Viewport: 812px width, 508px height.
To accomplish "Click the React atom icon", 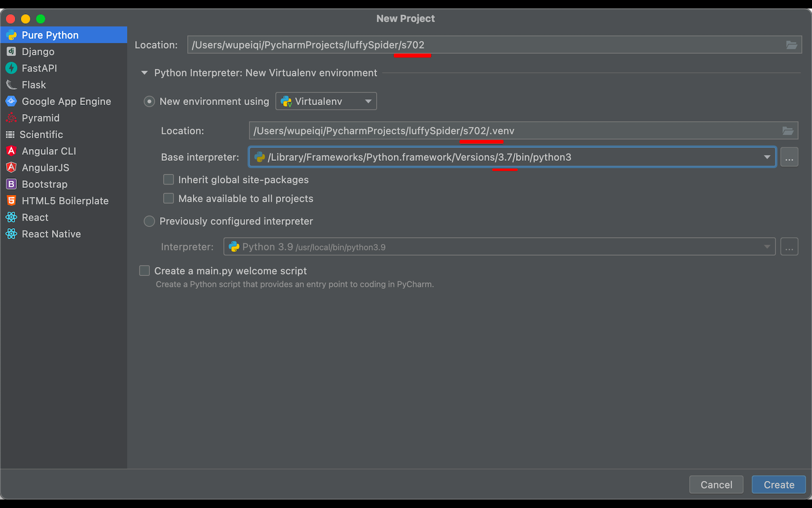I will click(x=11, y=217).
